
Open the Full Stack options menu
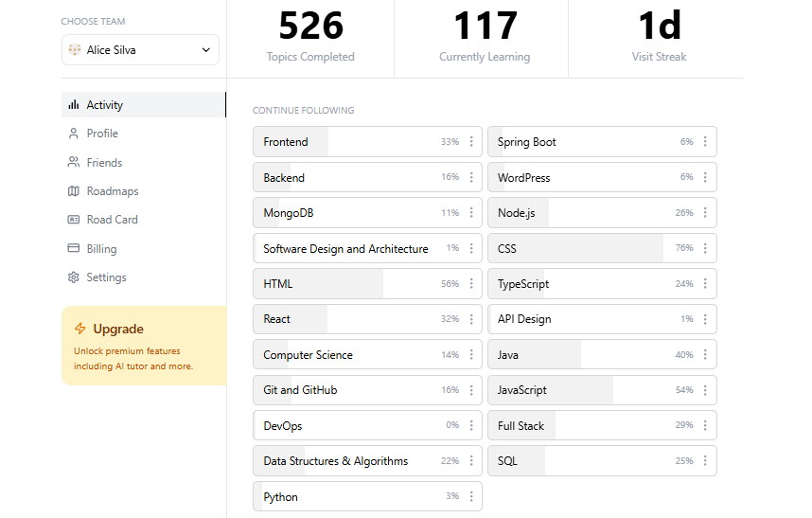pos(705,425)
